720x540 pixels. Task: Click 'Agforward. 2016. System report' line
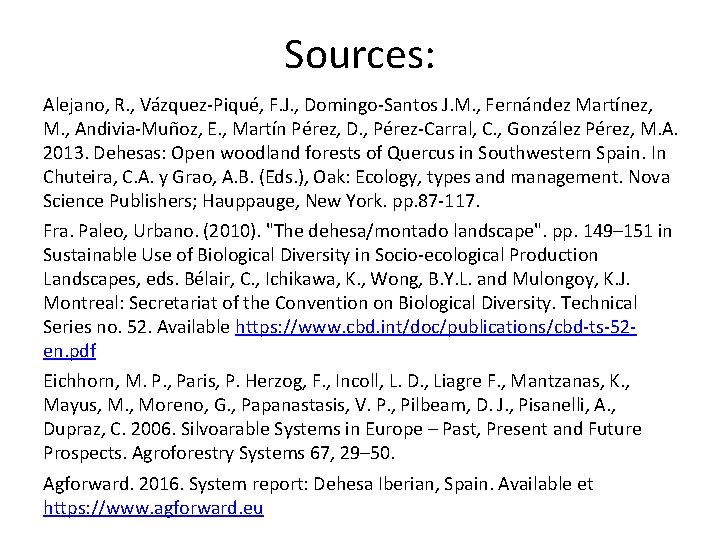pos(318,484)
